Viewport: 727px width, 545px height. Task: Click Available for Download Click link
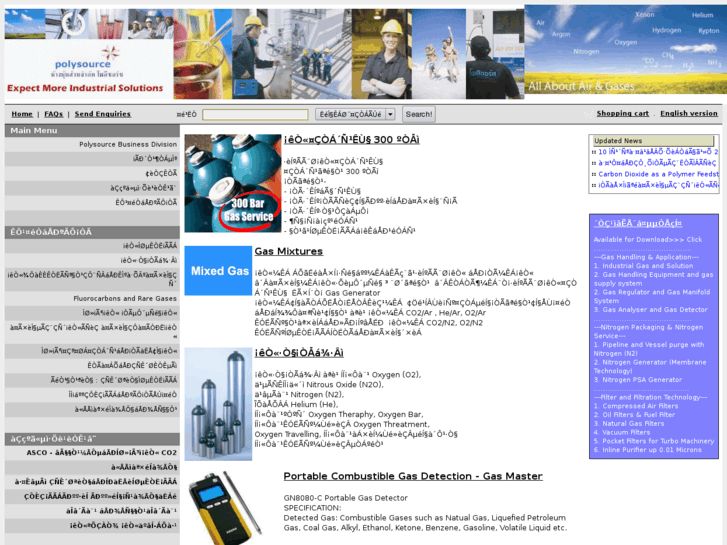pos(648,240)
